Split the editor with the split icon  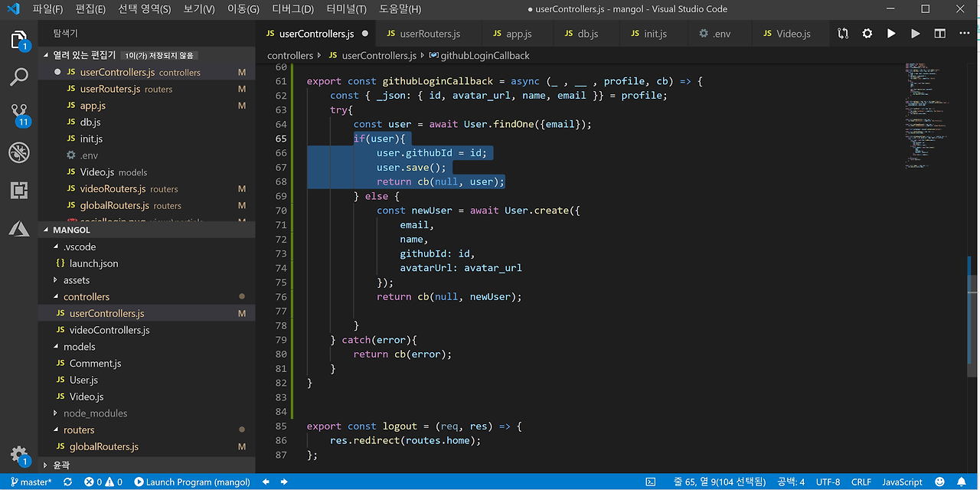pyautogui.click(x=939, y=34)
